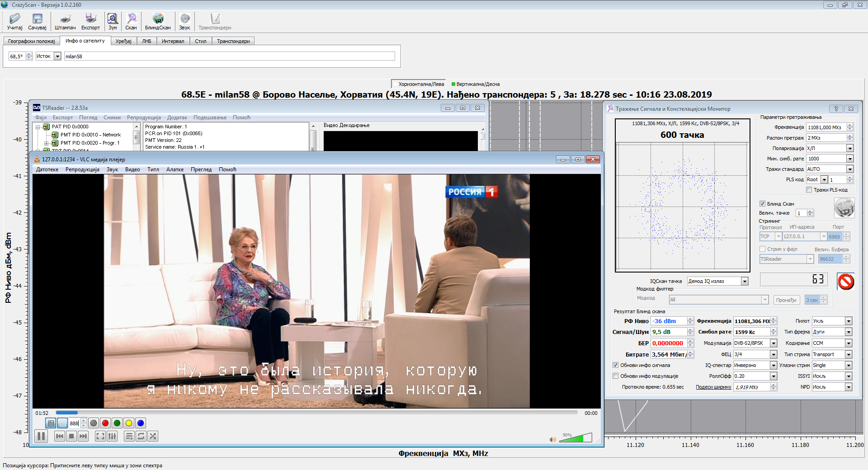Open the ИQ-спектар Инверзно dropdown
Screen dimensions: 868x470
point(774,365)
